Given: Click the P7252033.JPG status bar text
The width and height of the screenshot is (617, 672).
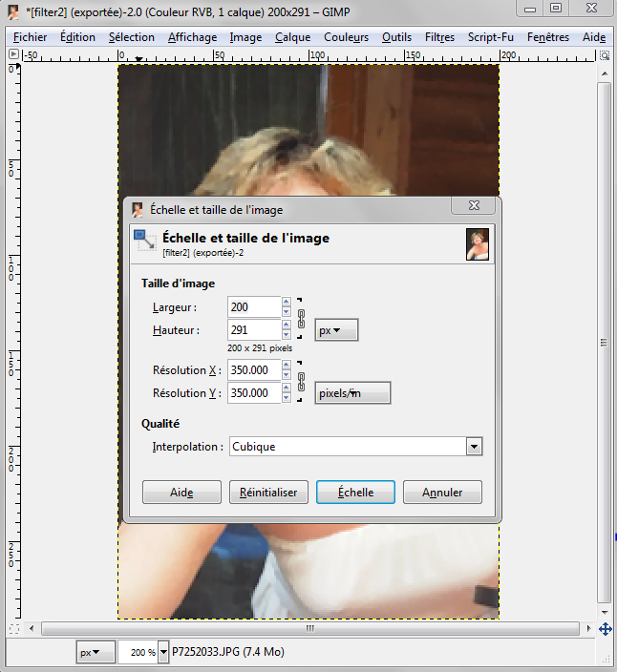Looking at the screenshot, I should click(x=228, y=652).
